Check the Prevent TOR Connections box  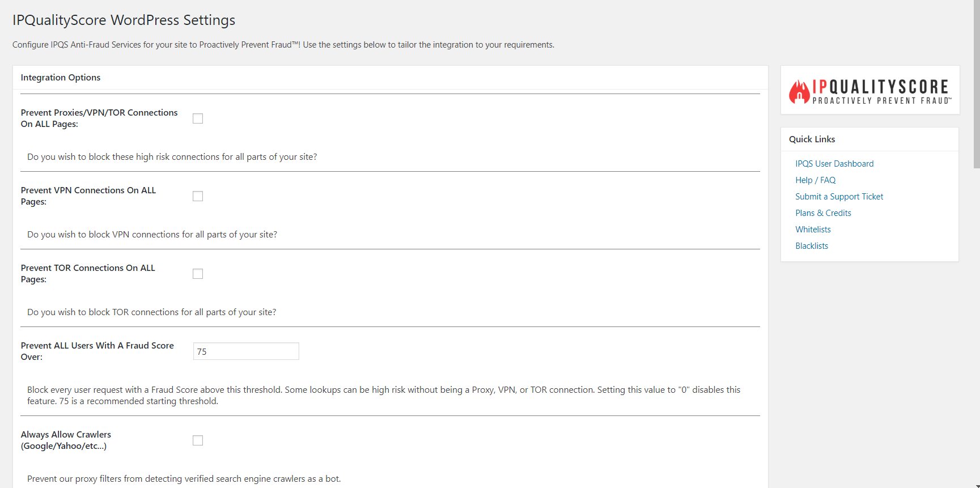coord(198,274)
